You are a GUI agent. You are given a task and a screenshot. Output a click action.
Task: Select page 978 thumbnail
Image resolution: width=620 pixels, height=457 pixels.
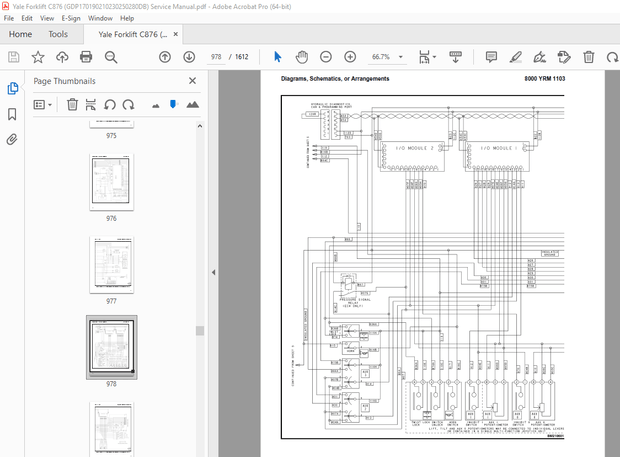click(112, 347)
